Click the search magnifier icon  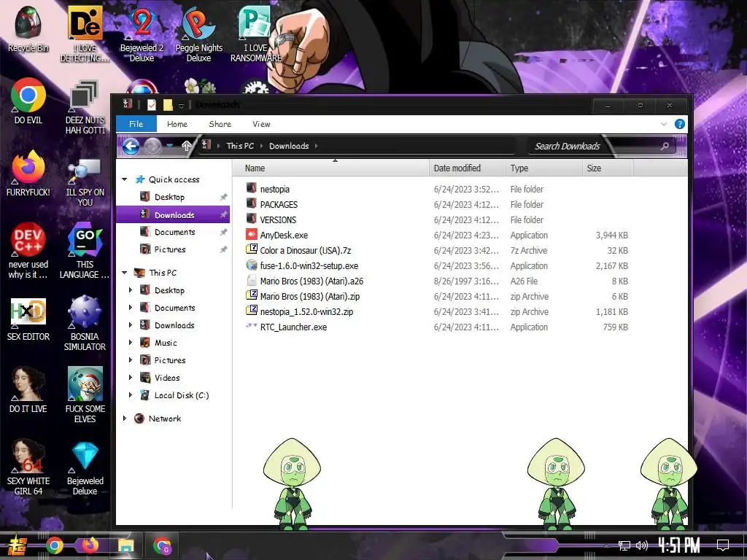pyautogui.click(x=665, y=146)
